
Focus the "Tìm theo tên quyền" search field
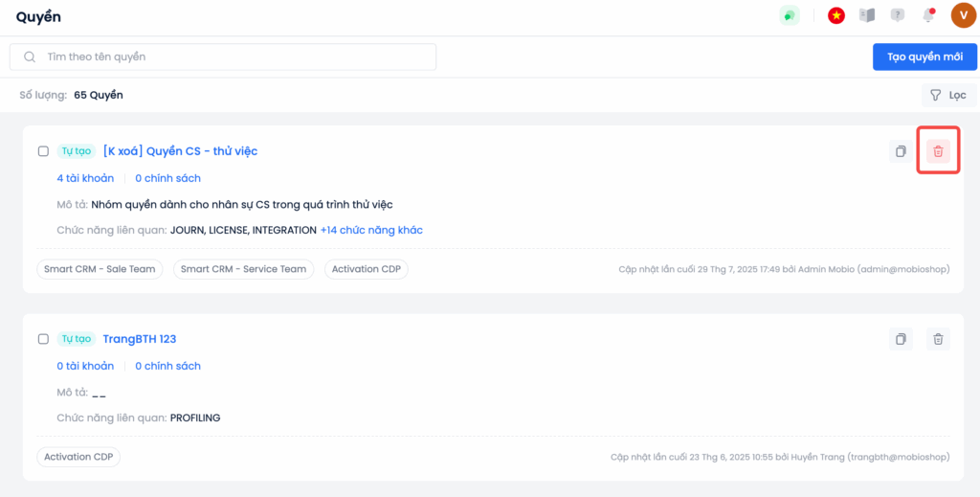[230, 56]
